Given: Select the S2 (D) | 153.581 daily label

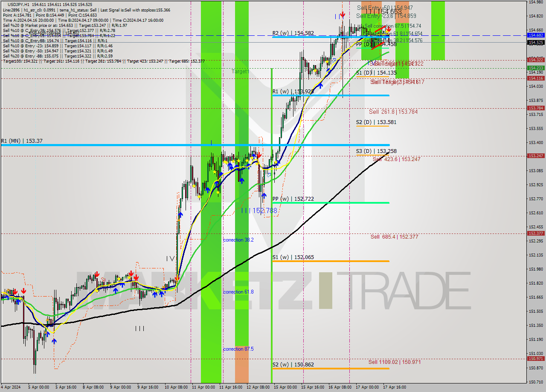Looking at the screenshot, I should (x=376, y=122).
